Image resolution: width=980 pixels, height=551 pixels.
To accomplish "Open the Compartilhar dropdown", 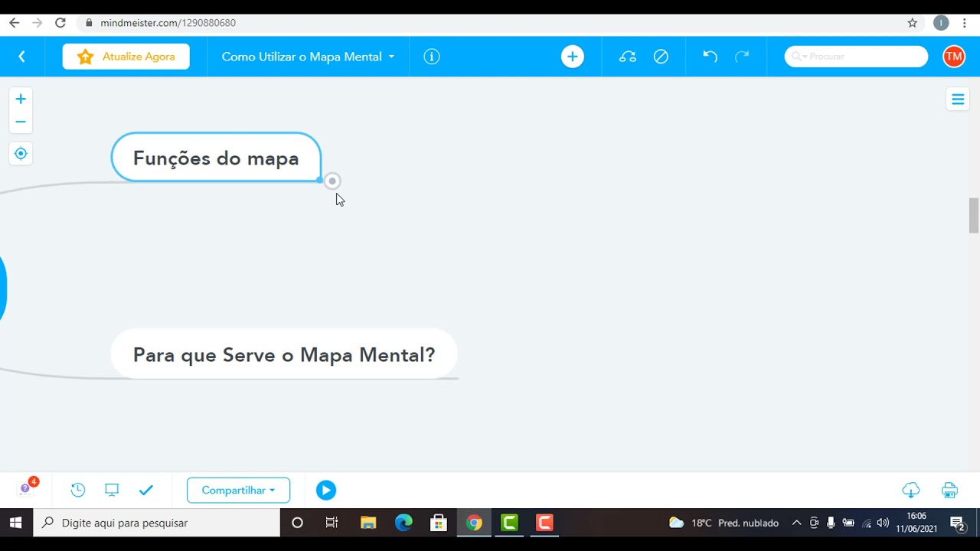I will [238, 490].
